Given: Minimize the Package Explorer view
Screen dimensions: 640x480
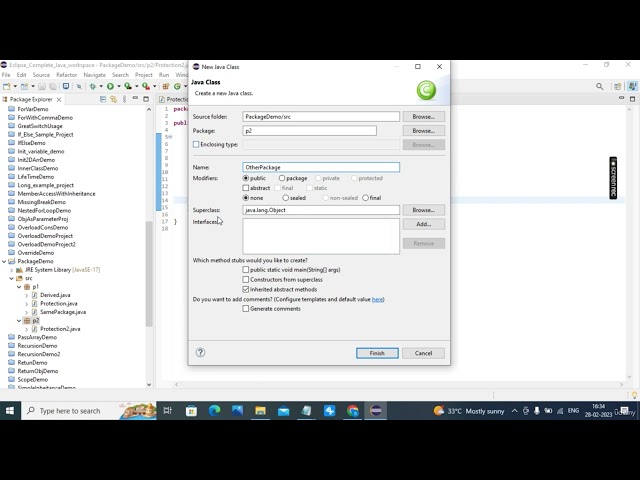Looking at the screenshot, I should tap(135, 98).
